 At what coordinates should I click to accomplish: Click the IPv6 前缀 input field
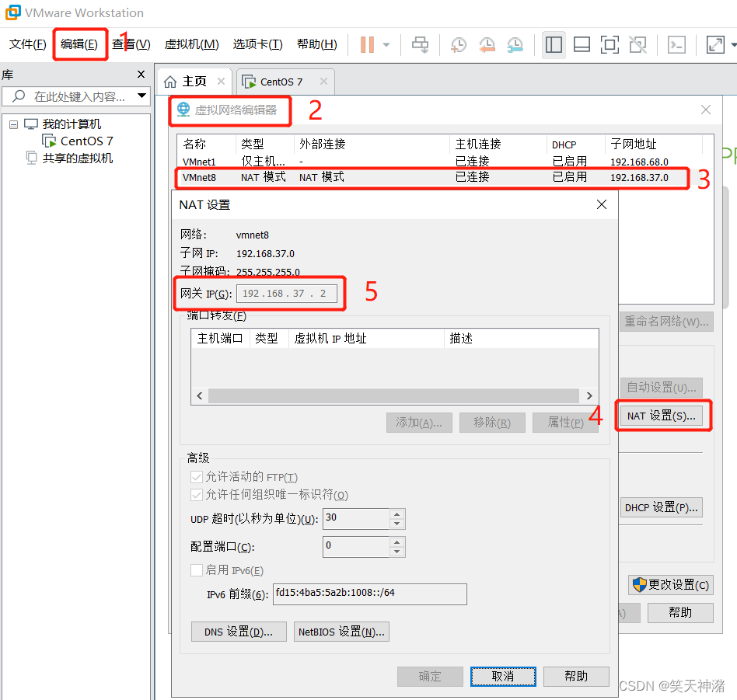[370, 594]
